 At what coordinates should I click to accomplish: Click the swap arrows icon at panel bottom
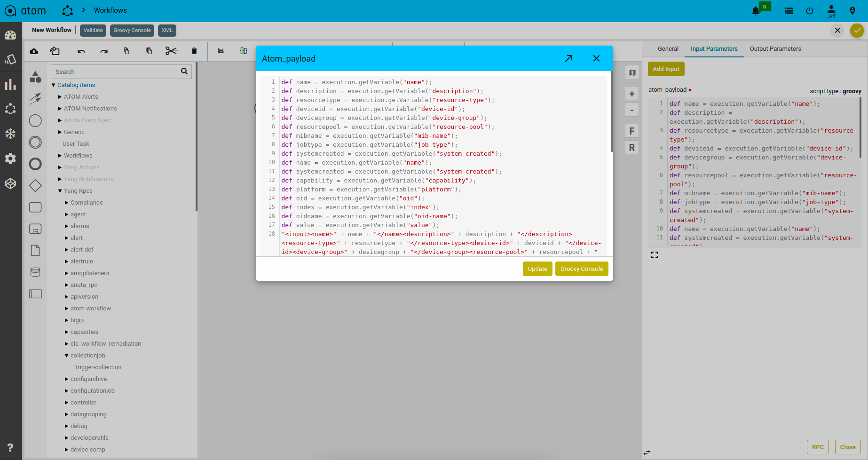point(647,453)
